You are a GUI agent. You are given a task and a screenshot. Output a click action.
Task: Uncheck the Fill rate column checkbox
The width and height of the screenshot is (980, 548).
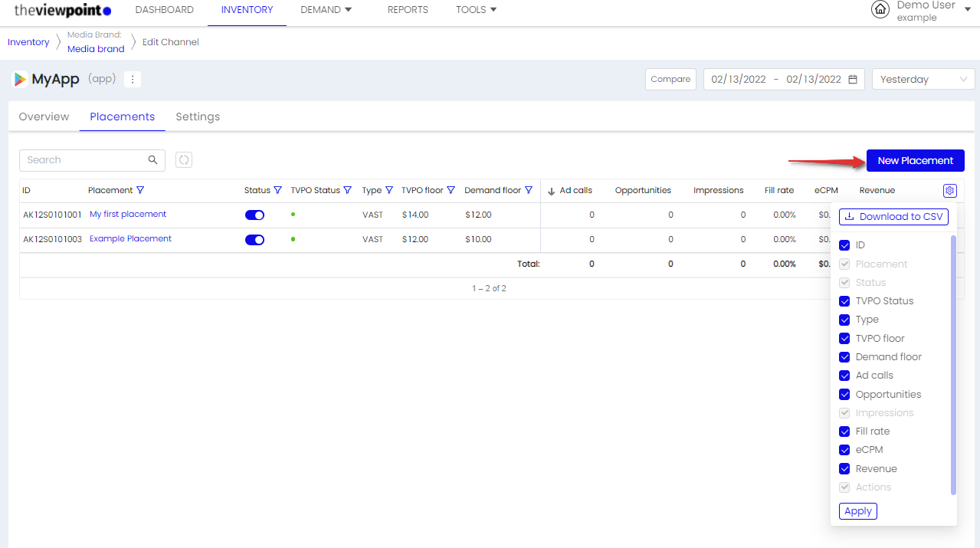click(x=844, y=432)
